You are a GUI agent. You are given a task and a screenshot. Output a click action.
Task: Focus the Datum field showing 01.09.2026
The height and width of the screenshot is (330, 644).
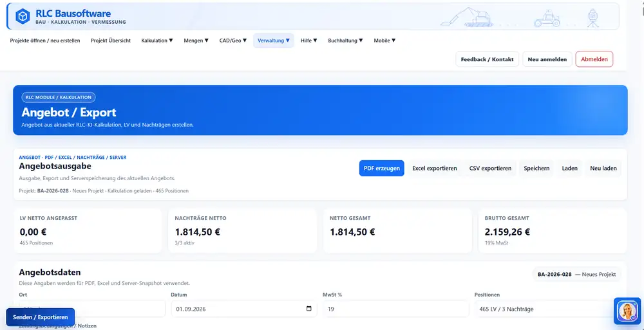click(244, 309)
